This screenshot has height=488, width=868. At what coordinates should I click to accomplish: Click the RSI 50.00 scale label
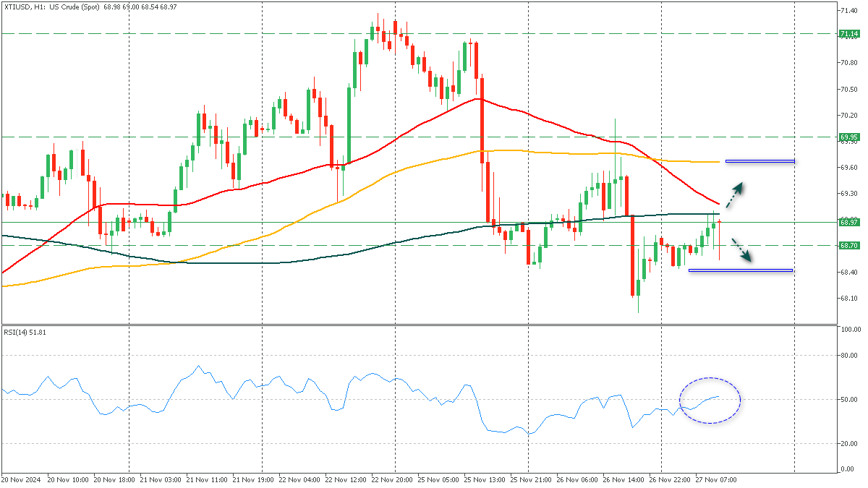pyautogui.click(x=849, y=399)
